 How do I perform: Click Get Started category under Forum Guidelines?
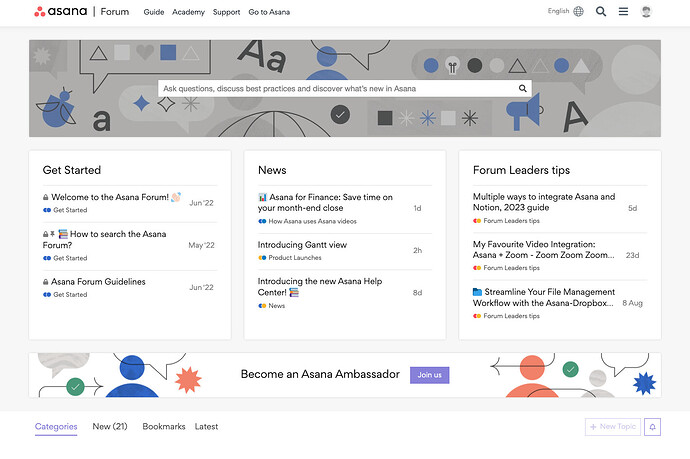pos(70,295)
